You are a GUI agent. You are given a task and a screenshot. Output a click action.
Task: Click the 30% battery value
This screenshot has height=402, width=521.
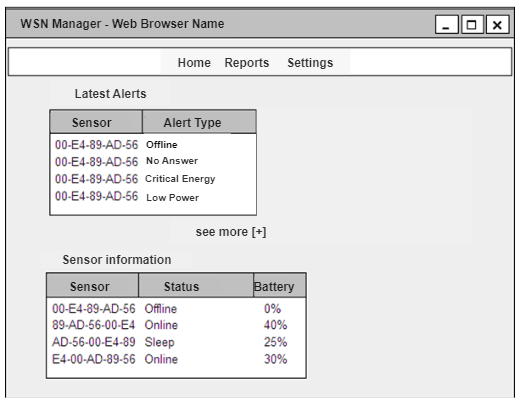(275, 359)
